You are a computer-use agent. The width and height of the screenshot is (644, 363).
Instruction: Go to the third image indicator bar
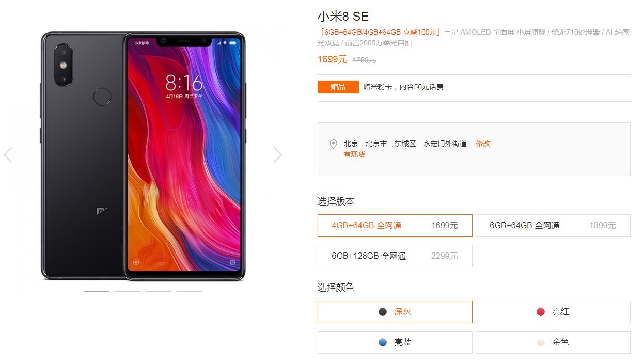click(x=159, y=291)
